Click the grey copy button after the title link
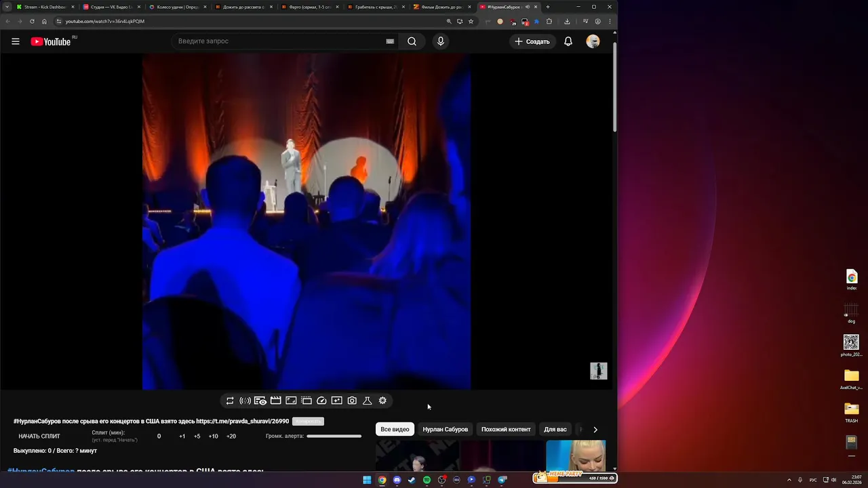This screenshot has height=488, width=868. click(308, 422)
